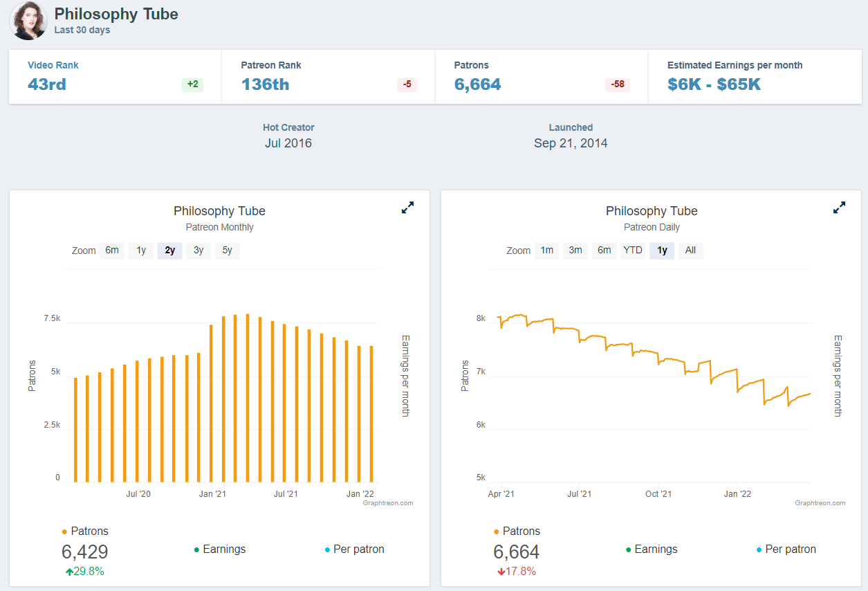Click the -58 patrons change badge
Image resolution: width=868 pixels, height=591 pixels.
(618, 84)
